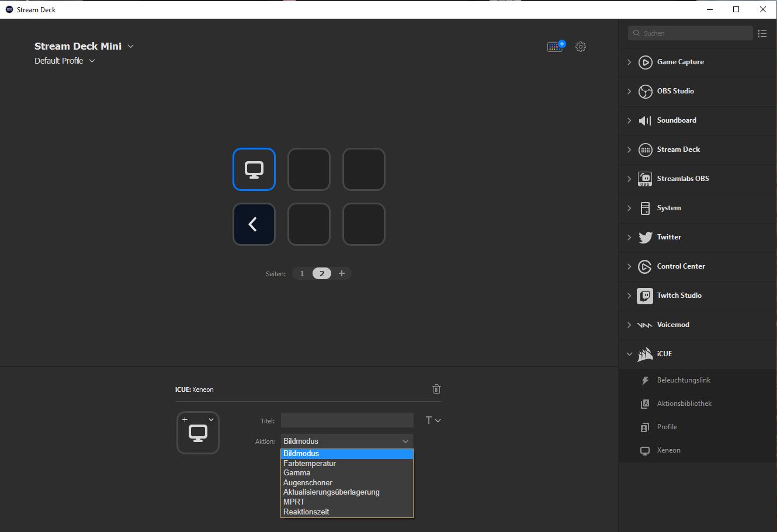Image resolution: width=777 pixels, height=532 pixels.
Task: Click the Beleuchtungslink action label
Action: pyautogui.click(x=684, y=380)
